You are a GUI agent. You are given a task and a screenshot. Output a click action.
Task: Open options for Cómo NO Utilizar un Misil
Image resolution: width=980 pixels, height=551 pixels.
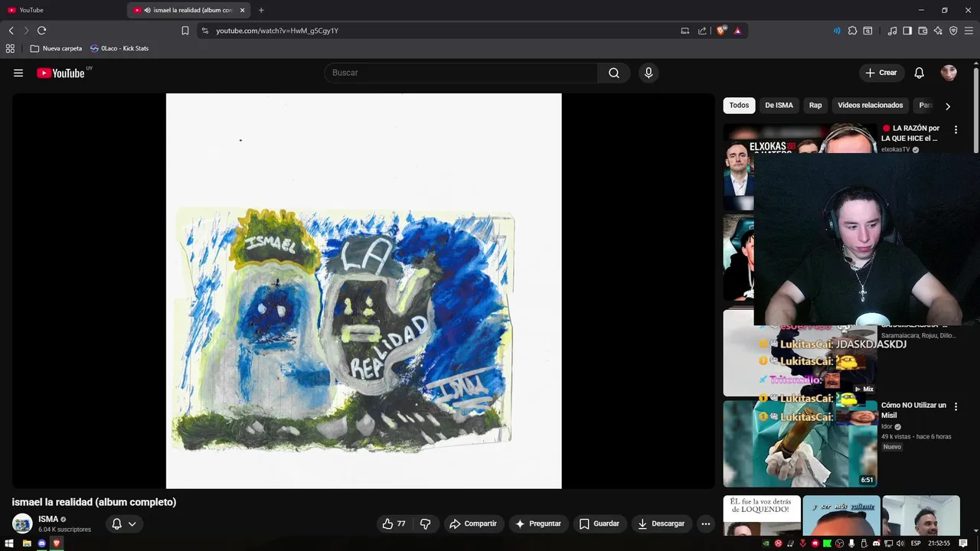(x=955, y=406)
